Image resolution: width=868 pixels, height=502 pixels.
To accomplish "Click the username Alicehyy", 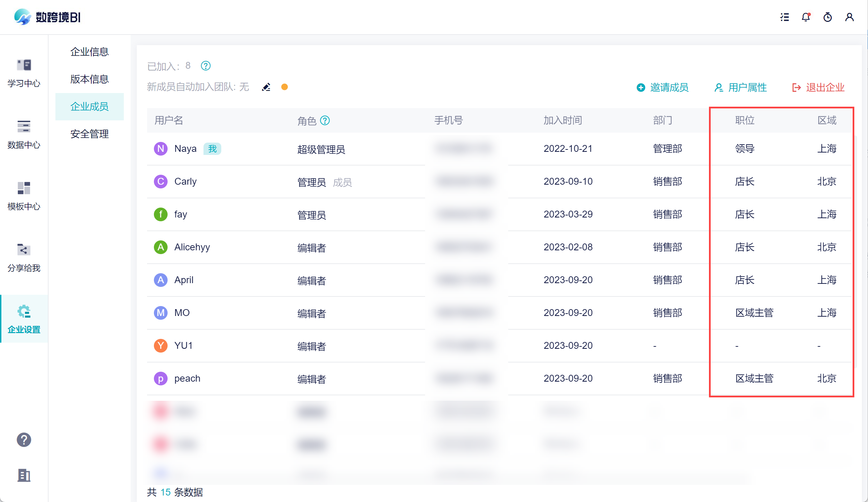I will [192, 247].
